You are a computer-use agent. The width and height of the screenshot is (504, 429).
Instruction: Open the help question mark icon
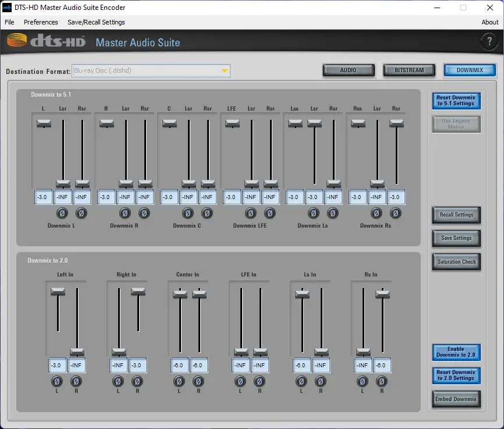489,41
